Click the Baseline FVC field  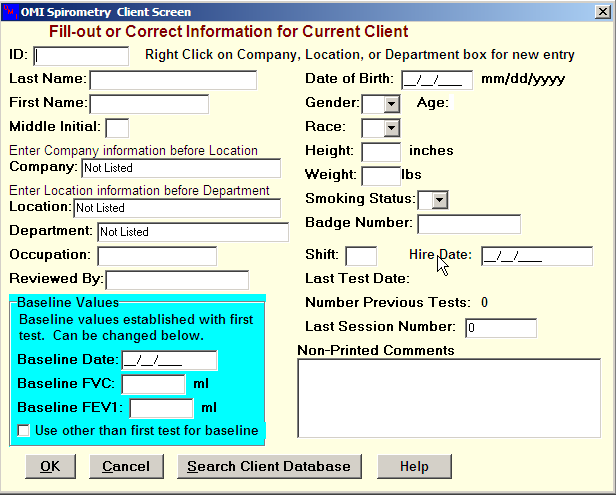(x=153, y=384)
